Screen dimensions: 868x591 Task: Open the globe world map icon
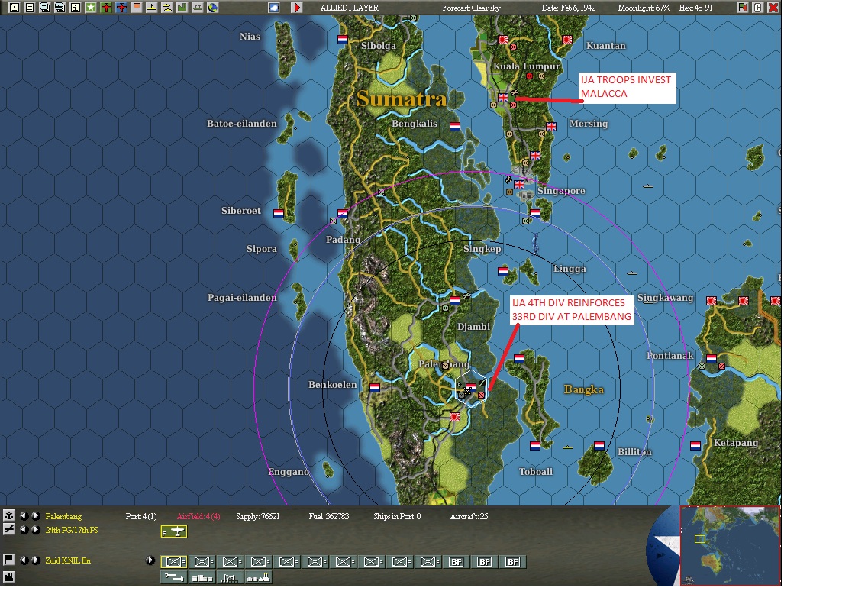pyautogui.click(x=212, y=7)
